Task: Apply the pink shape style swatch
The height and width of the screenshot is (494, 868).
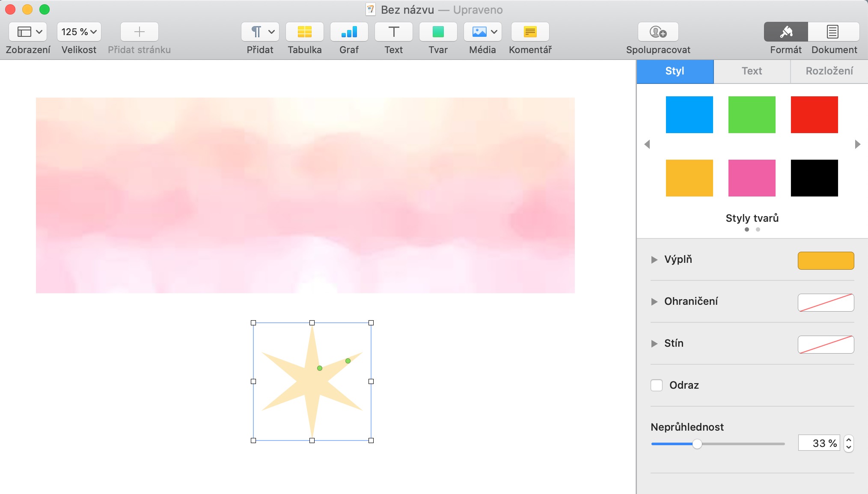Action: coord(752,178)
